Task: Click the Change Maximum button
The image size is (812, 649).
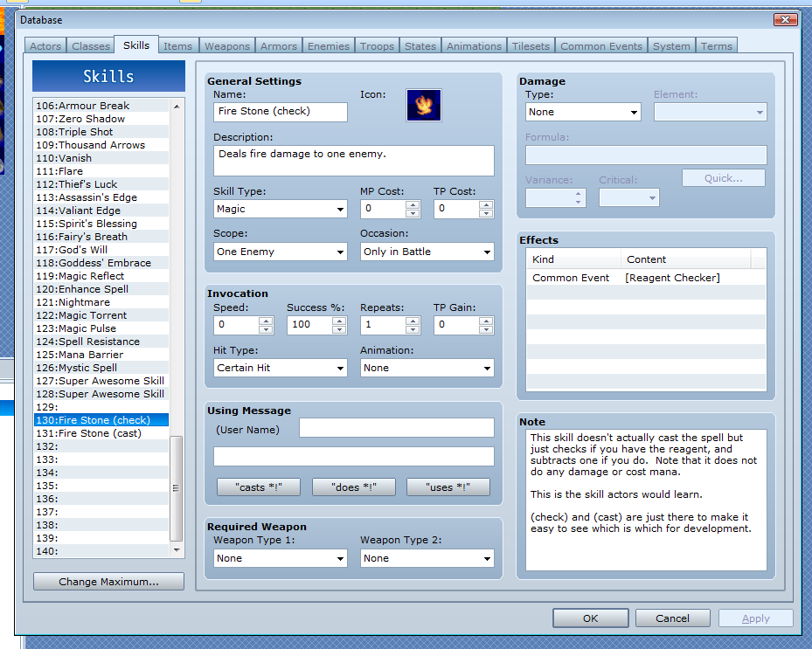Action: [108, 582]
